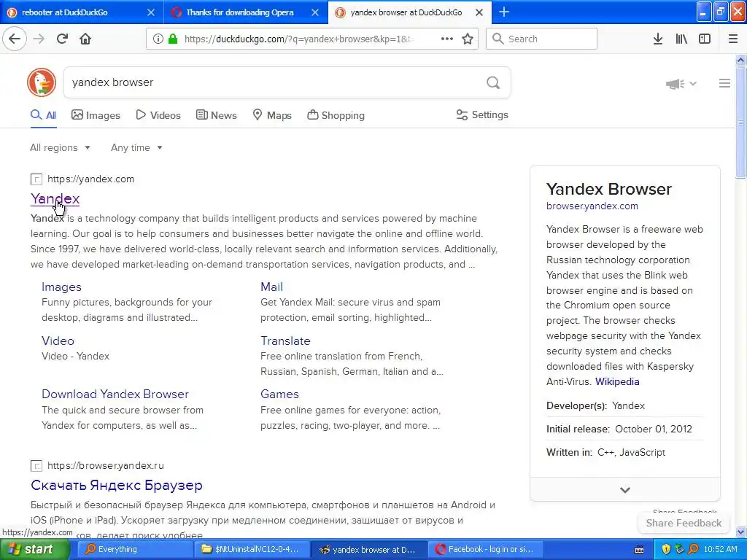The image size is (747, 560).
Task: Open the Windows start button
Action: [x=35, y=549]
